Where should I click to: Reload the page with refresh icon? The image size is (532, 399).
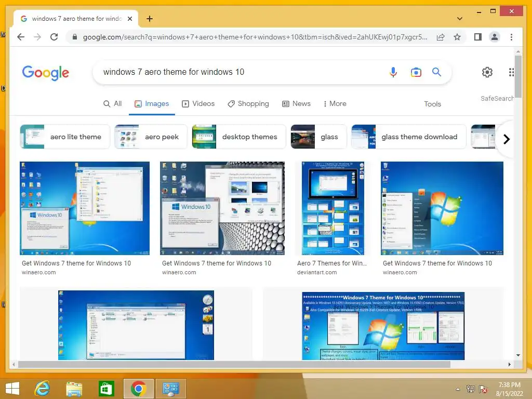[x=54, y=37]
